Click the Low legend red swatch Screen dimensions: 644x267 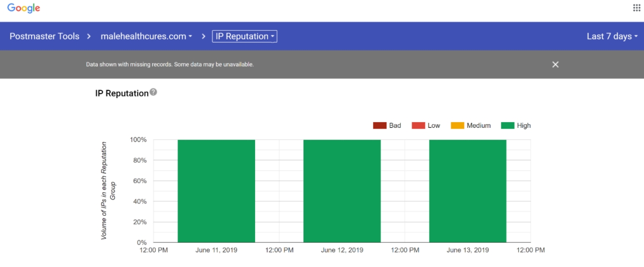418,125
